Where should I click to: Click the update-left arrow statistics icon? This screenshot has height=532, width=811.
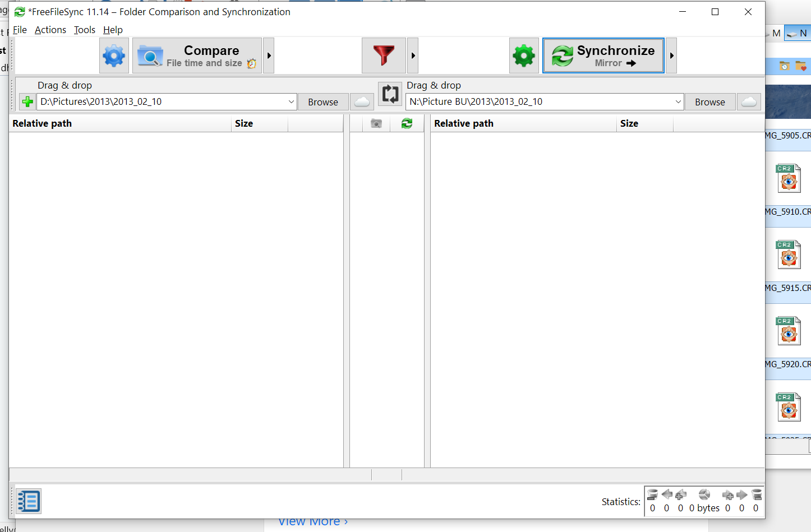pyautogui.click(x=667, y=494)
